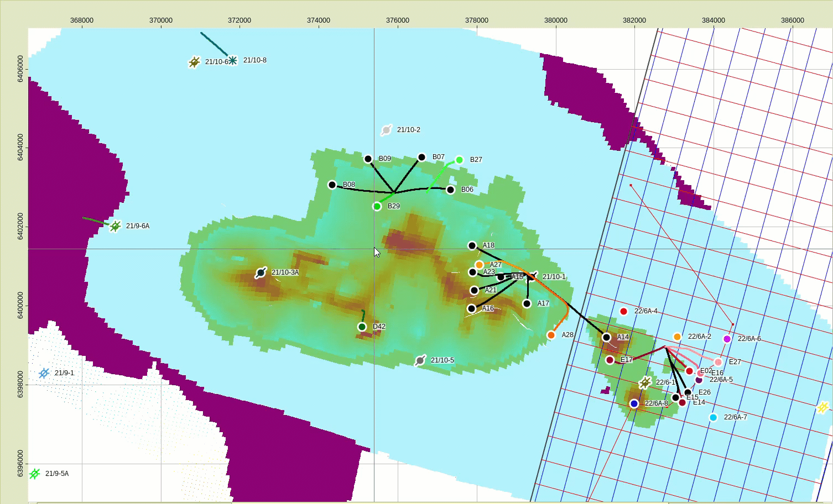Select well B08 marker
Screen dimensions: 833x504
coord(332,185)
